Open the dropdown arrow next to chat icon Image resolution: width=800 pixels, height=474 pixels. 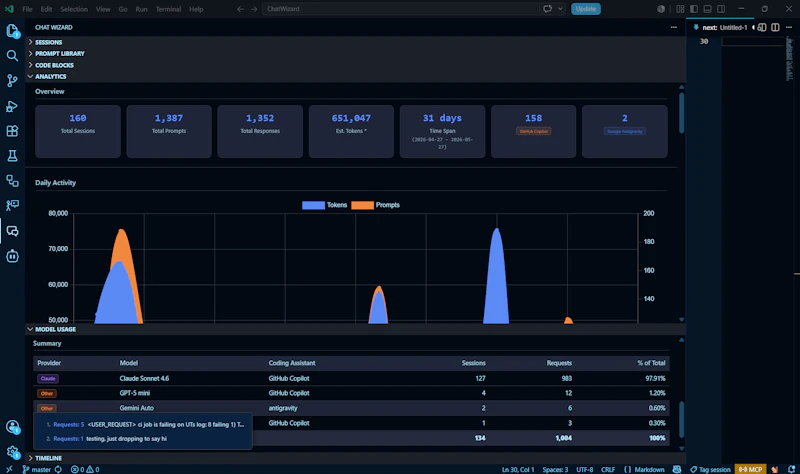(560, 9)
